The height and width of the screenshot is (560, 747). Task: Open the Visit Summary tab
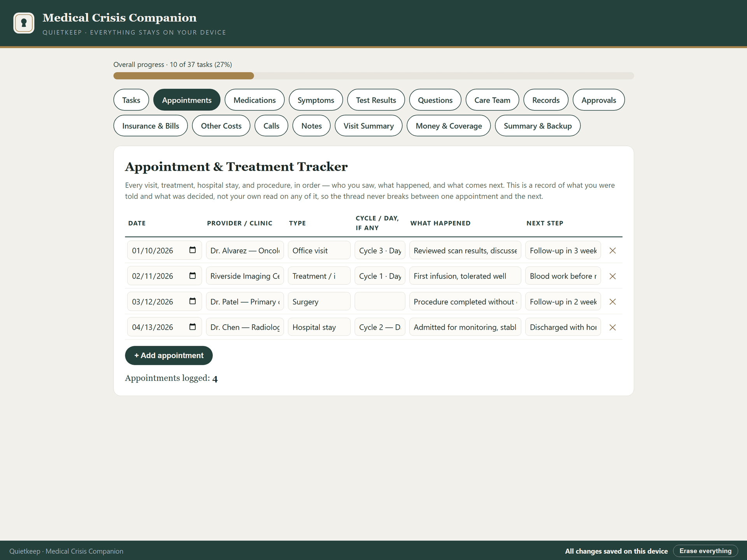click(x=368, y=126)
